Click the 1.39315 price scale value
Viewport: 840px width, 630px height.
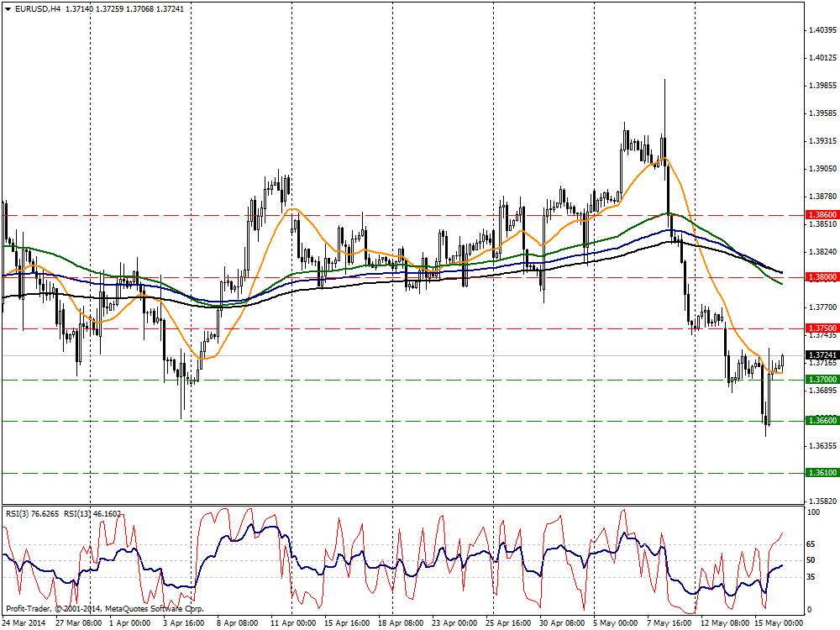823,141
